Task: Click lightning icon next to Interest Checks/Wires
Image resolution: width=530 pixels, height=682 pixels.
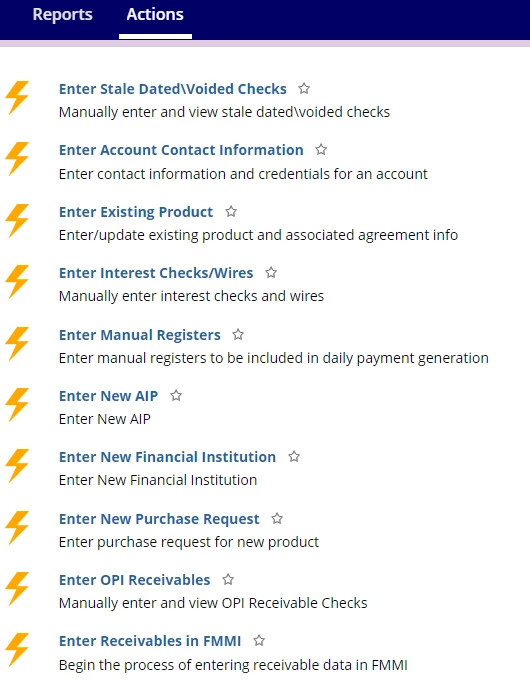Action: click(17, 282)
